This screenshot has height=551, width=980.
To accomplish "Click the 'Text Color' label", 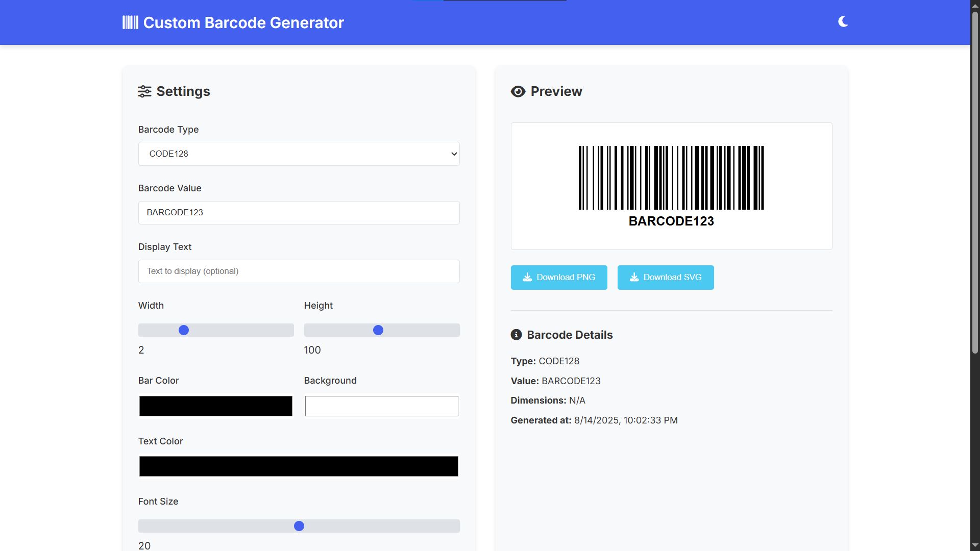I will (x=161, y=441).
